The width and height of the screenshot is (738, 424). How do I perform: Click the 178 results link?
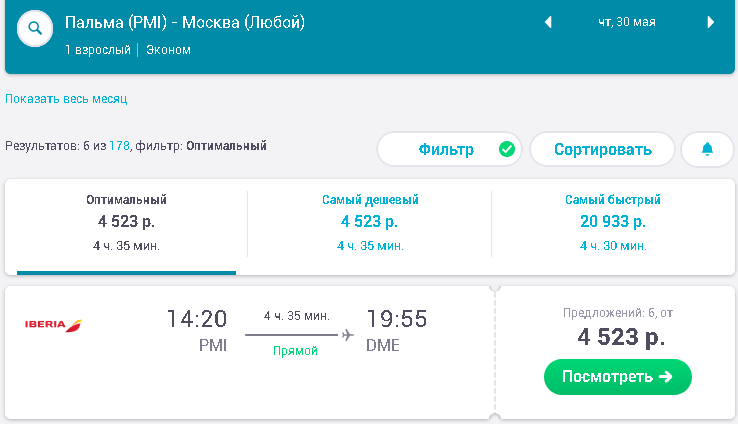[120, 146]
